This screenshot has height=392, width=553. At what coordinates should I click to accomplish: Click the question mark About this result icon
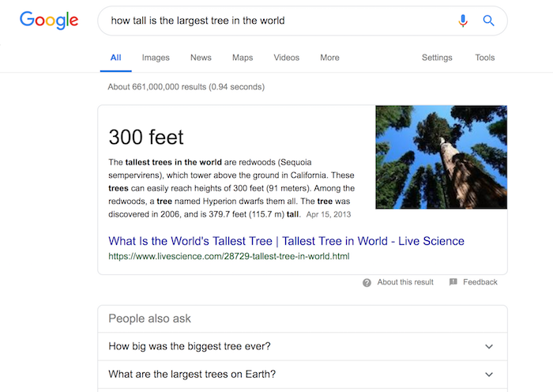pyautogui.click(x=367, y=283)
